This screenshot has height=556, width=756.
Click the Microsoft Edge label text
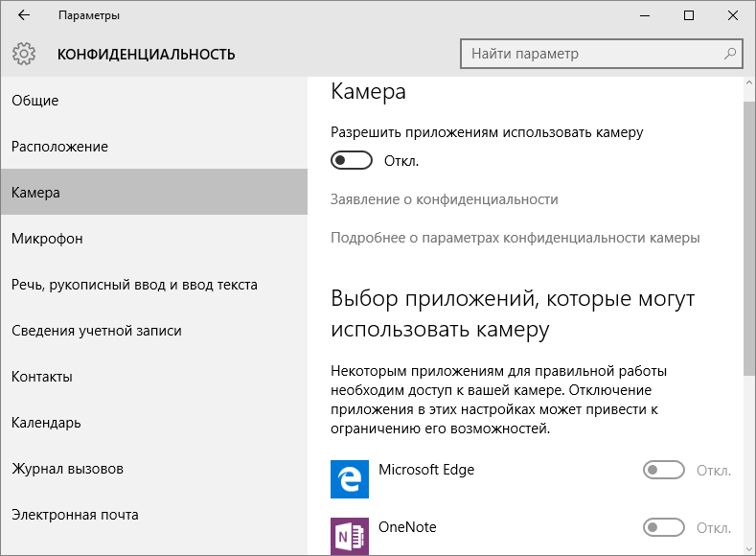pos(426,470)
